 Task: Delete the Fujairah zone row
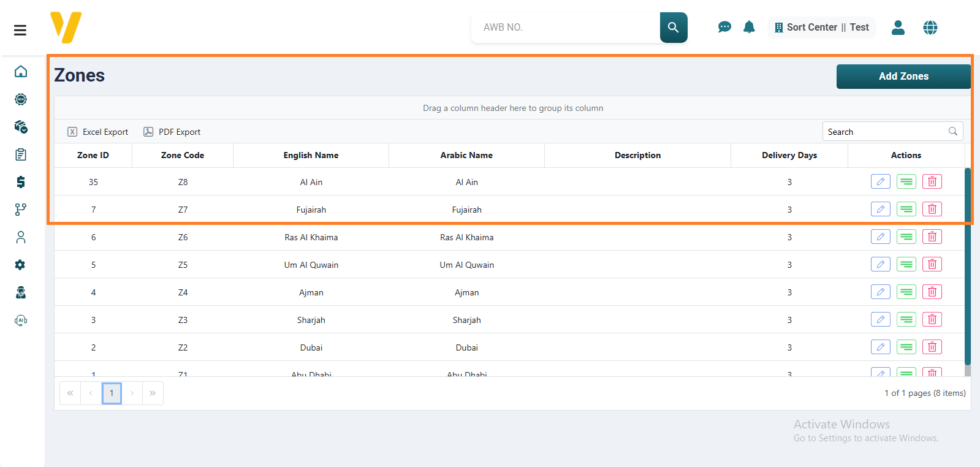pos(932,210)
